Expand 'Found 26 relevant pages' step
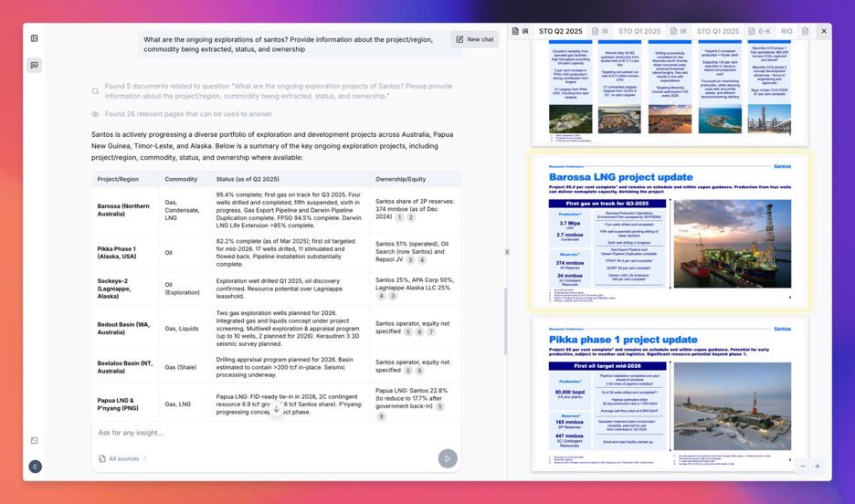This screenshot has height=504, width=855. pos(188,114)
